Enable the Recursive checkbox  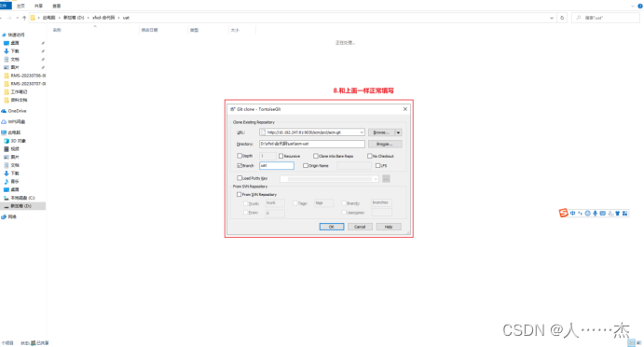tap(281, 156)
